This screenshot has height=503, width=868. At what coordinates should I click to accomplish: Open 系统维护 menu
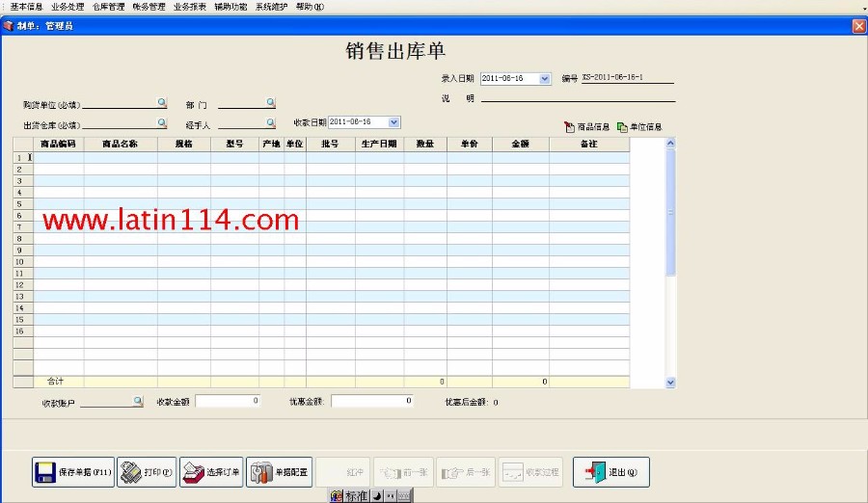[271, 7]
